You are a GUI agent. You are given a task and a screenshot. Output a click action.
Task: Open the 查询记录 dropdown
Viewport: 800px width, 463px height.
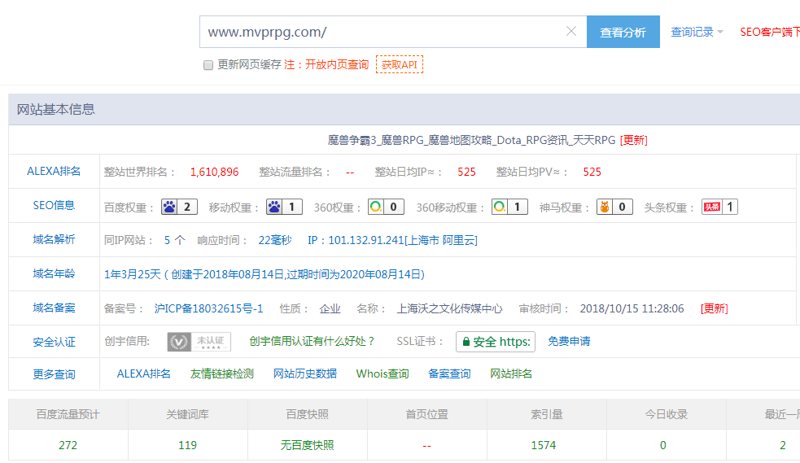click(696, 32)
